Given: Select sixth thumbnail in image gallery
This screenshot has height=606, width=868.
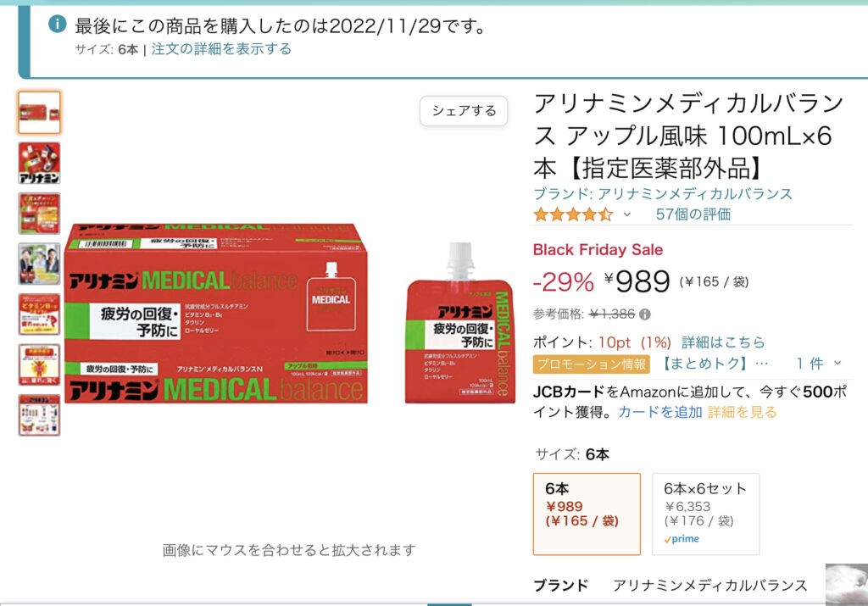Looking at the screenshot, I should coord(39,364).
